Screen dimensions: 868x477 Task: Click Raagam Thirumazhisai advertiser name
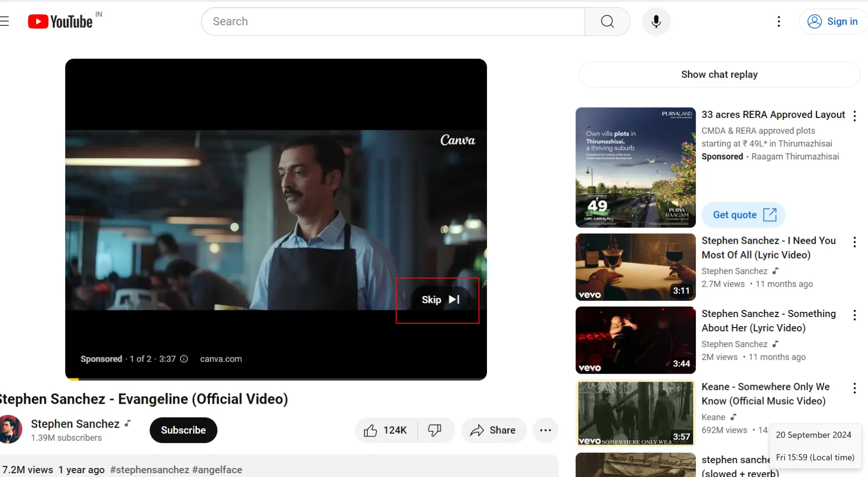click(795, 157)
